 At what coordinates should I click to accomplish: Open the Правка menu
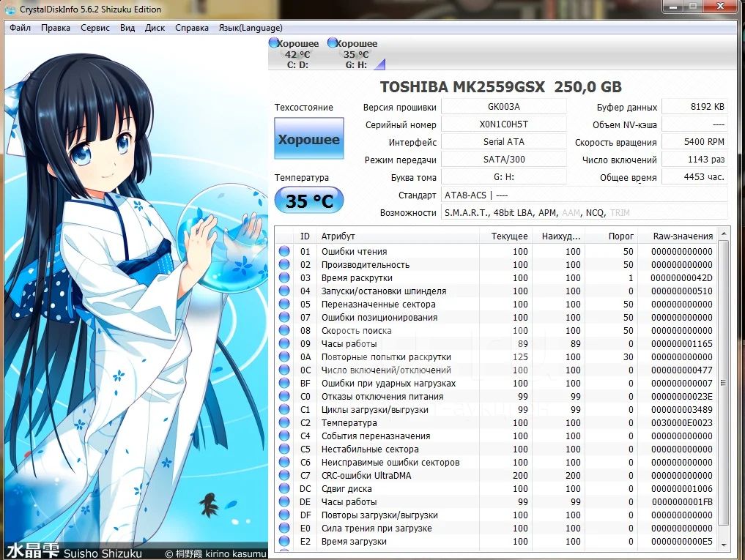[x=55, y=28]
